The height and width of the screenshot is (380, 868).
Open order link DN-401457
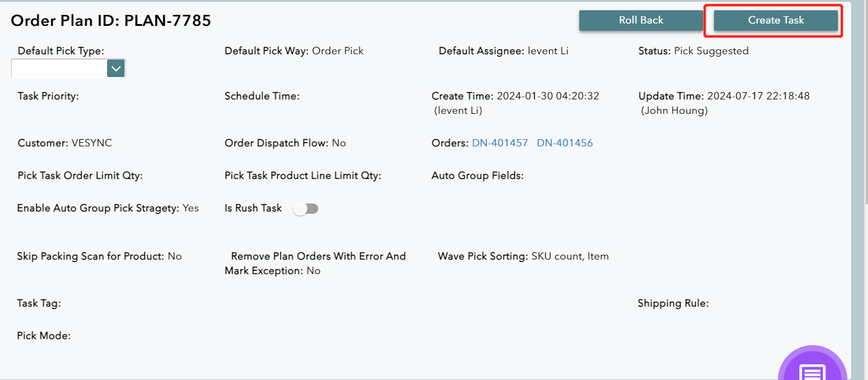[x=500, y=143]
